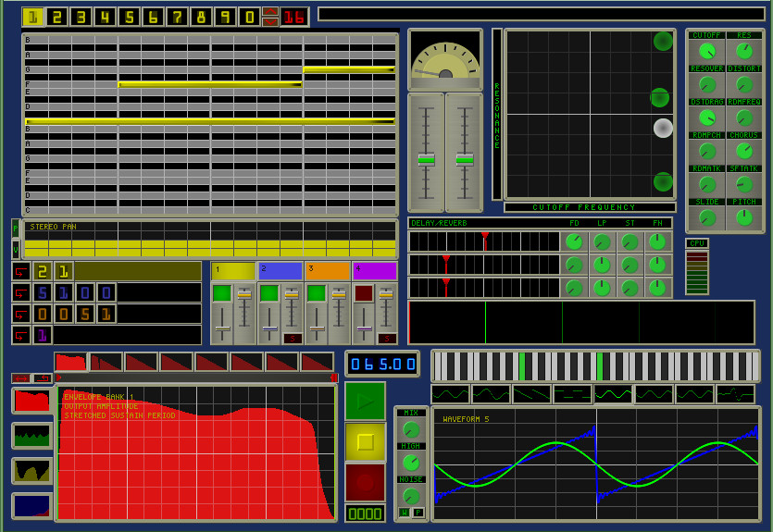Click the RES knob
This screenshot has width=773, height=532.
point(744,51)
